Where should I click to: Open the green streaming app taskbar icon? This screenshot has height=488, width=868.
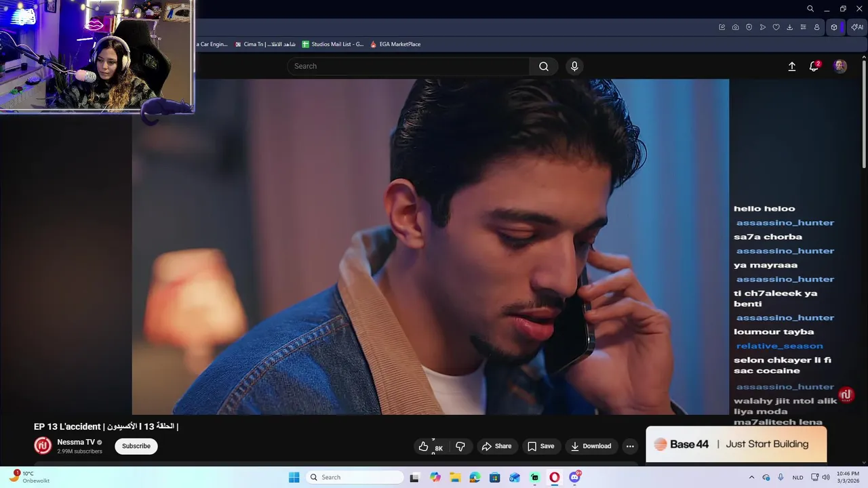[x=535, y=477]
